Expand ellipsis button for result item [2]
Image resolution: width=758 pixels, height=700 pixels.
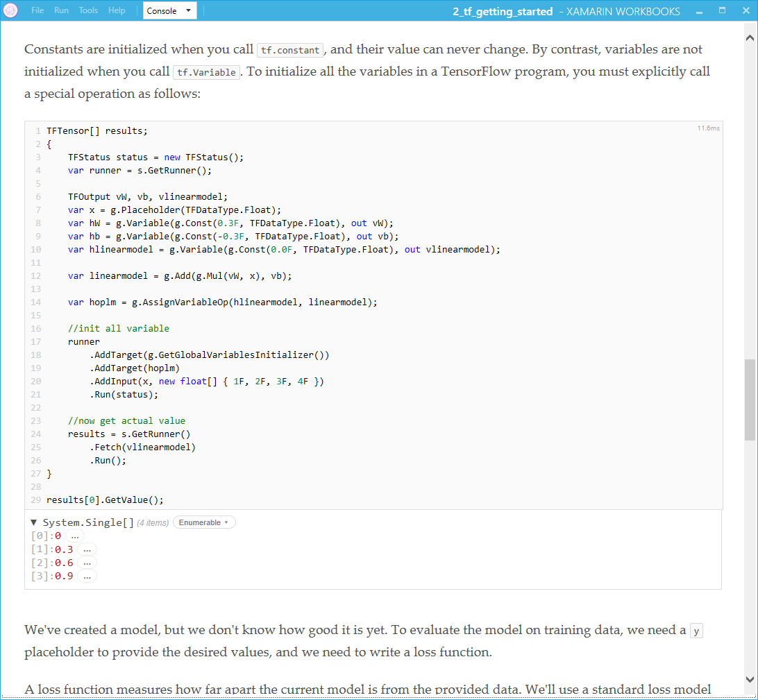[87, 563]
